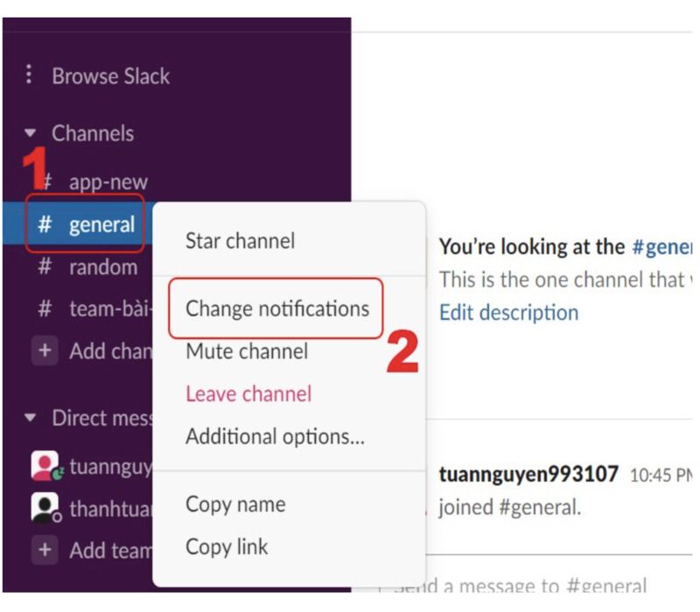The height and width of the screenshot is (612, 700).
Task: Click the Channels section header text
Action: (x=93, y=134)
